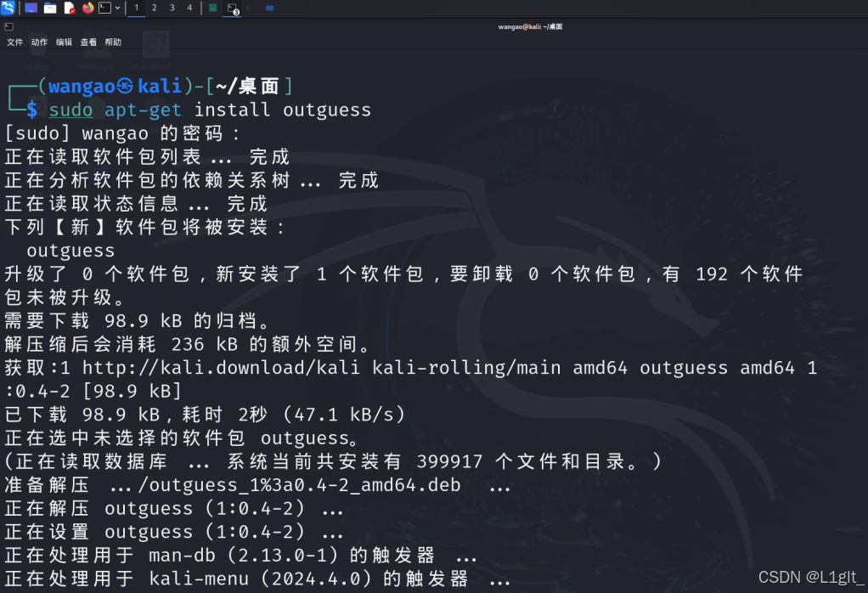Launch Firefox from the top panel
The width and height of the screenshot is (868, 593).
click(x=87, y=8)
